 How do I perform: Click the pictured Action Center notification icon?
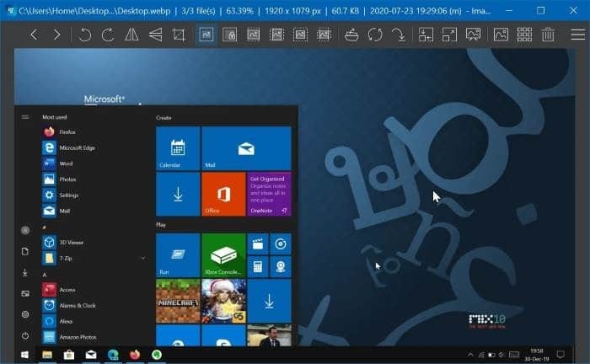560,355
